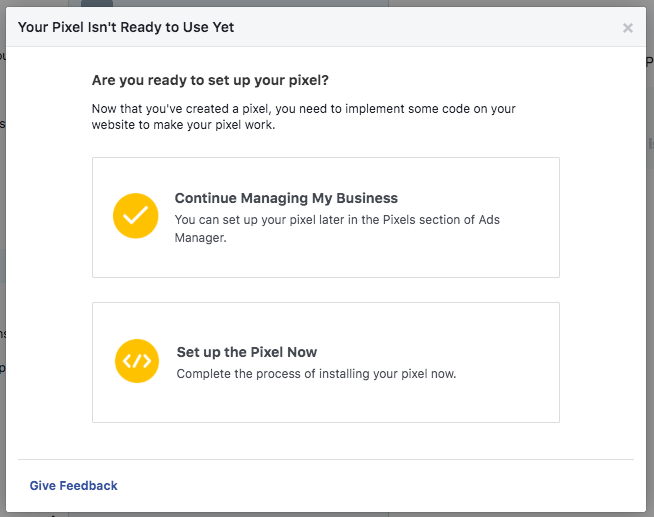Click the dialog header bar's empty middle area
The image size is (654, 517).
(420, 27)
